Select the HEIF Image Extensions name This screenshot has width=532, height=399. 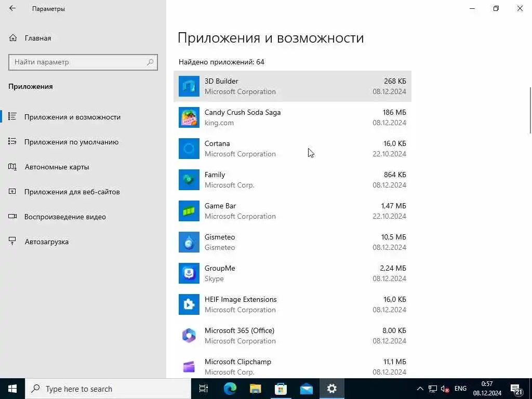241,299
